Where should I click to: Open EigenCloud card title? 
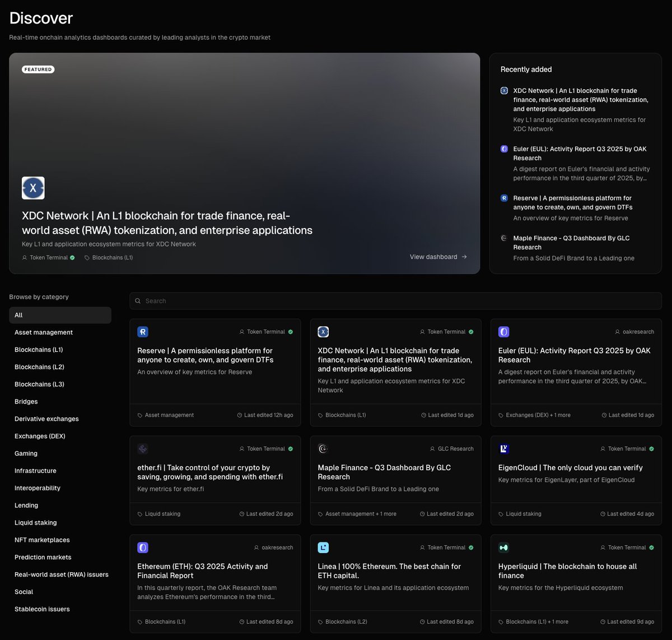(x=570, y=468)
